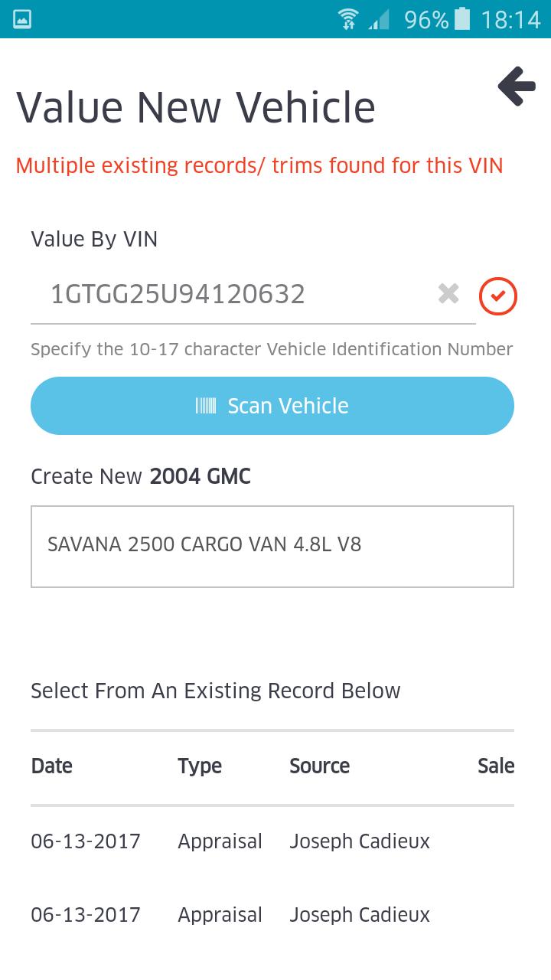The image size is (551, 980).
Task: Tap the Wi-Fi status icon
Action: (349, 19)
